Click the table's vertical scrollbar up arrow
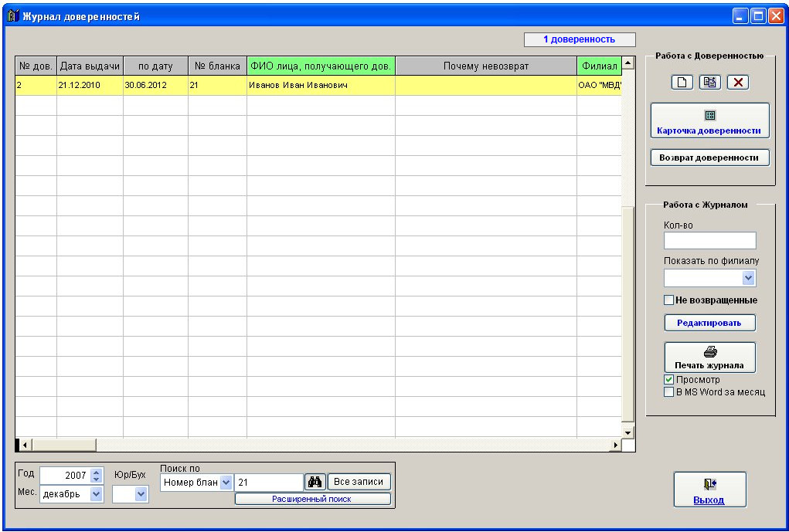 coord(628,63)
